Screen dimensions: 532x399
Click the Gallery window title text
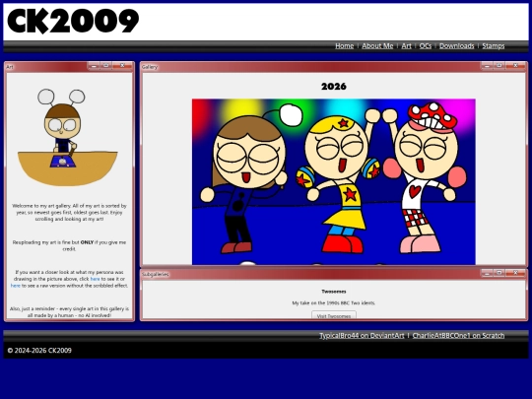tap(150, 67)
